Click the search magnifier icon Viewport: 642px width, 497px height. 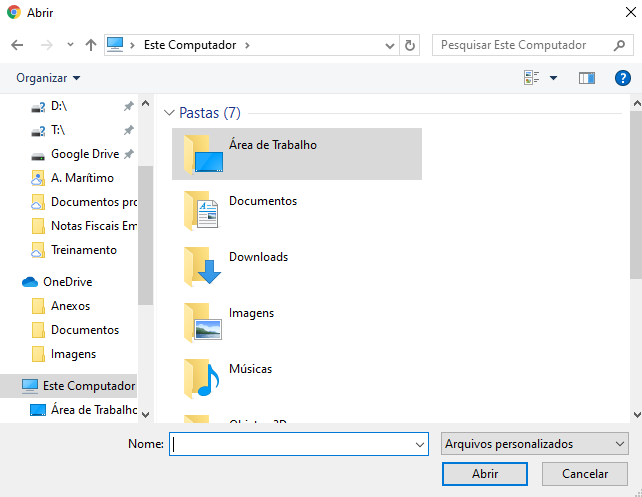(619, 45)
